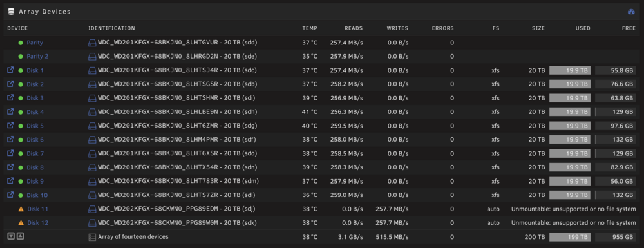Click the Array of fourteen devices label
The image size is (644, 248).
point(133,237)
